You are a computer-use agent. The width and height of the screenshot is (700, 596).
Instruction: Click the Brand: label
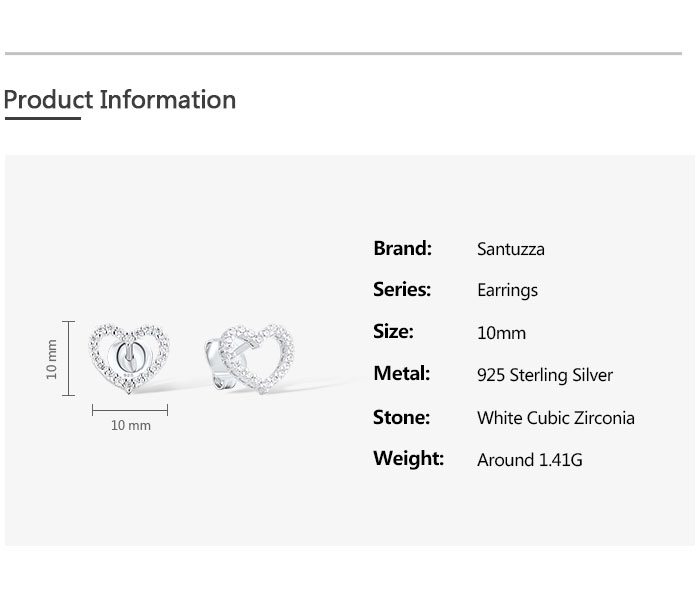pos(402,248)
